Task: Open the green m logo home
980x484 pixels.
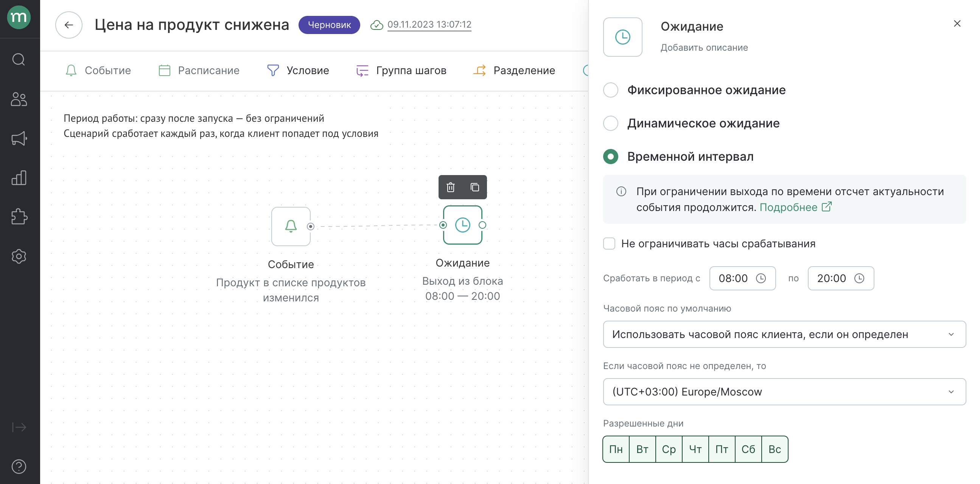Action: tap(19, 17)
